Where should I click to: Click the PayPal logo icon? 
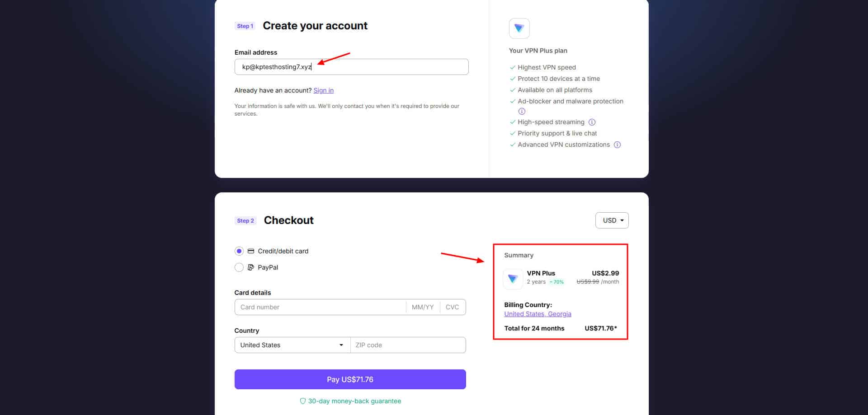pos(251,267)
